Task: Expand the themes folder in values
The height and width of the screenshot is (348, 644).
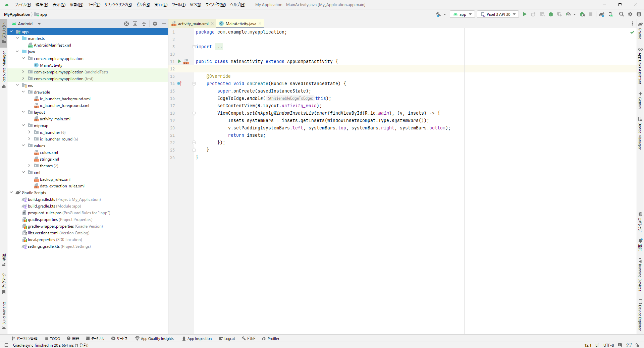Action: (29, 166)
